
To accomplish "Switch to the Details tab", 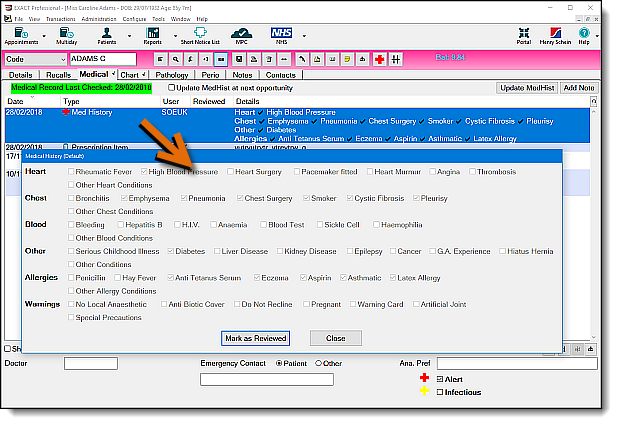I will point(20,75).
